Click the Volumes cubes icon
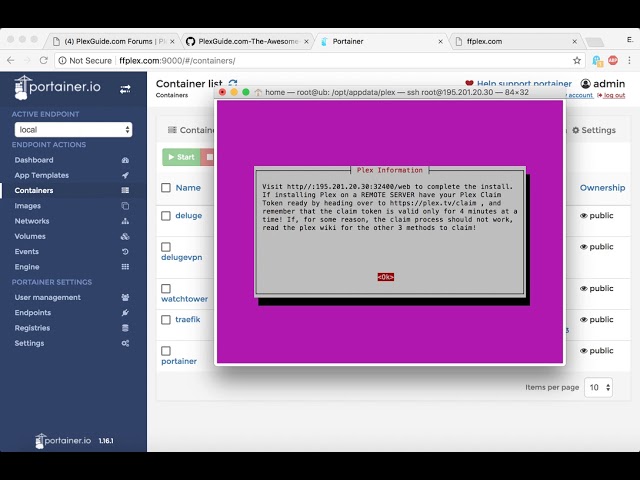The image size is (640, 480). click(125, 236)
